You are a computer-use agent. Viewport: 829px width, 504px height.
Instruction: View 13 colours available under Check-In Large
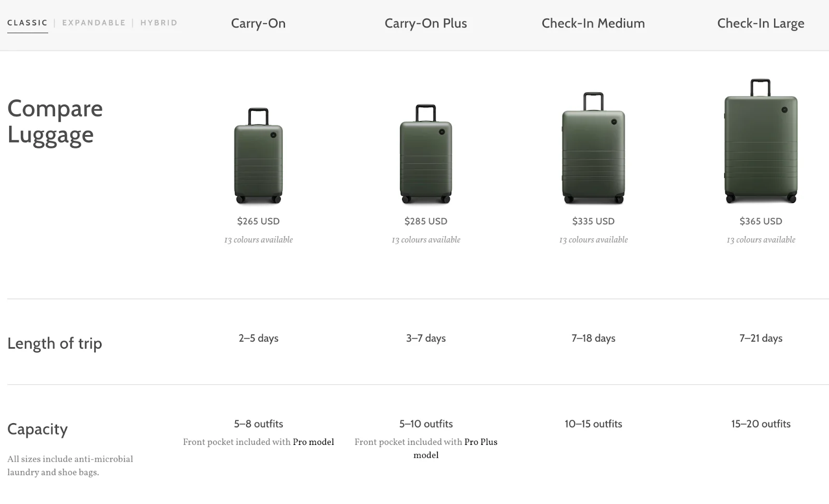(x=760, y=239)
